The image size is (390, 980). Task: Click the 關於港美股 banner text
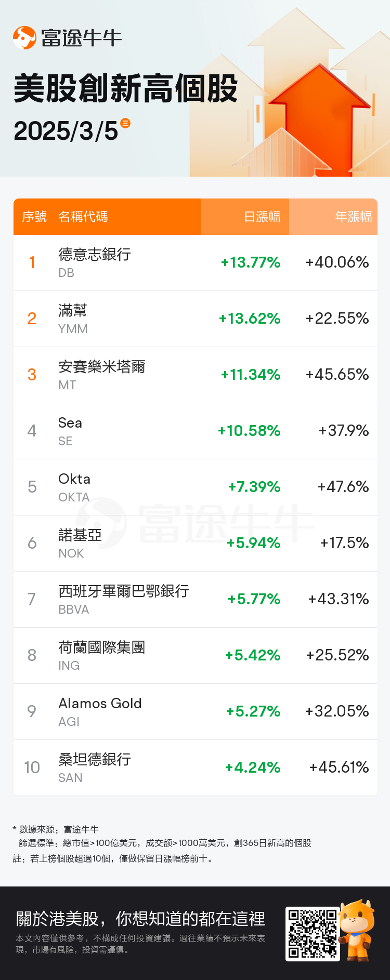coord(140,919)
